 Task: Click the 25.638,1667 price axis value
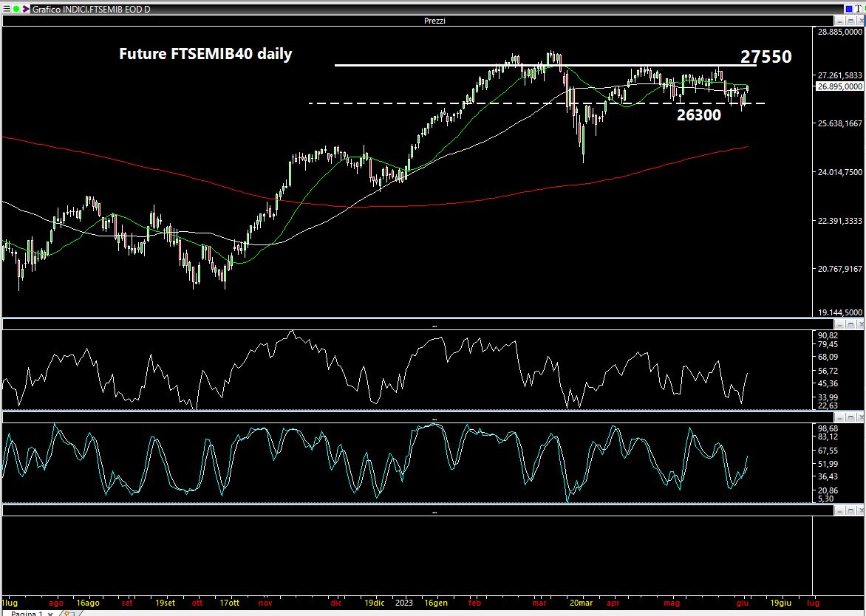pos(839,123)
